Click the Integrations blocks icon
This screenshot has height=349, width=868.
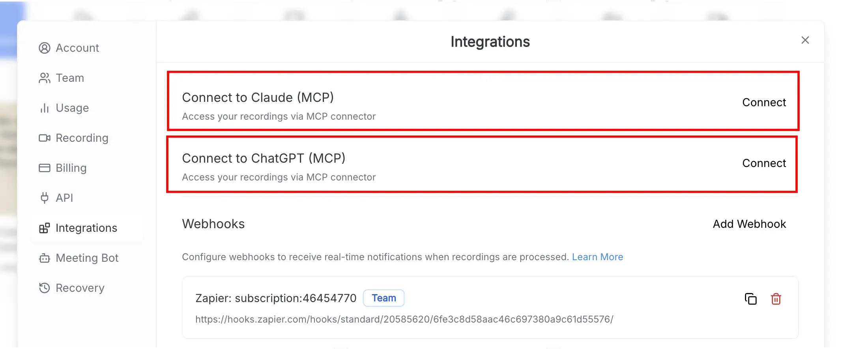point(45,228)
